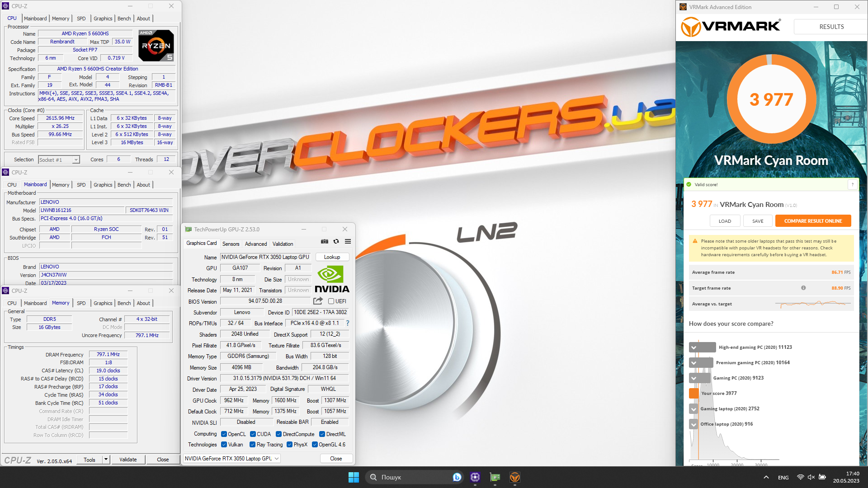868x488 pixels.
Task: Open the Windows Start menu
Action: (x=354, y=477)
